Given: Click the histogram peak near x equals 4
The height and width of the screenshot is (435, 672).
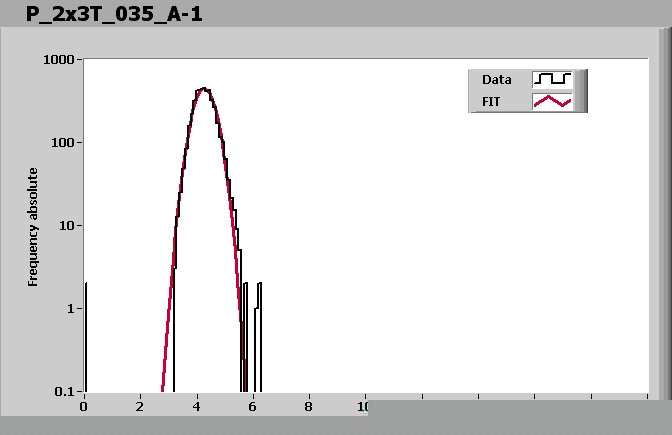Looking at the screenshot, I should (x=203, y=89).
